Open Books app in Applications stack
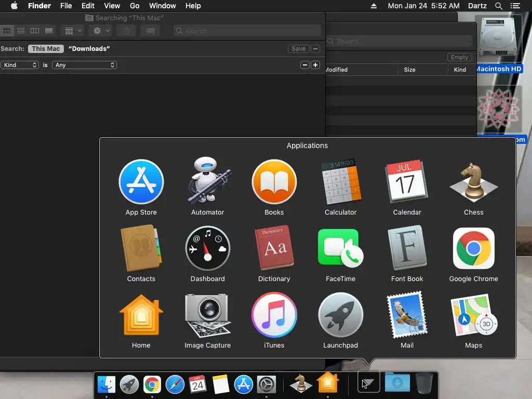The width and height of the screenshot is (532, 399). coord(274,182)
